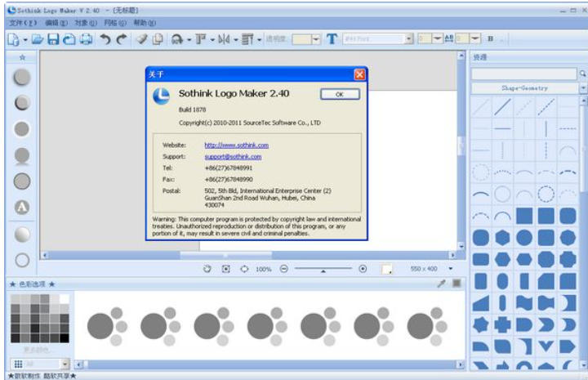
Task: Click the zoom out minus icon
Action: click(x=283, y=268)
